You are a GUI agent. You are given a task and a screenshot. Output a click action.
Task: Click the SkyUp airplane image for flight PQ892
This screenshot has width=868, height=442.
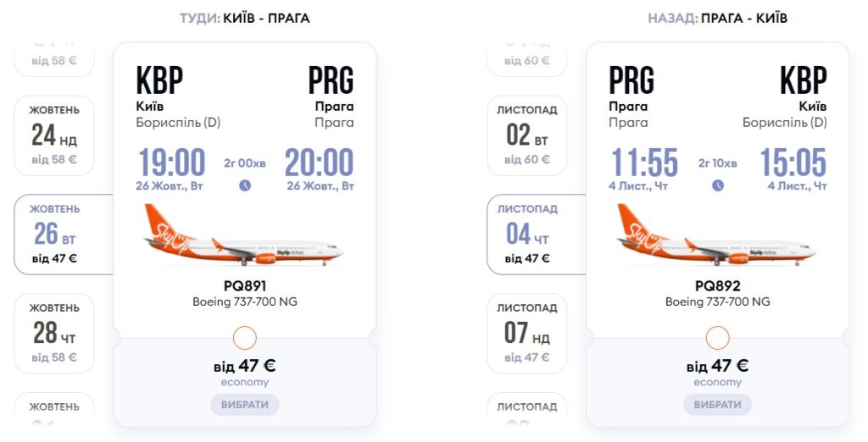[x=717, y=237]
